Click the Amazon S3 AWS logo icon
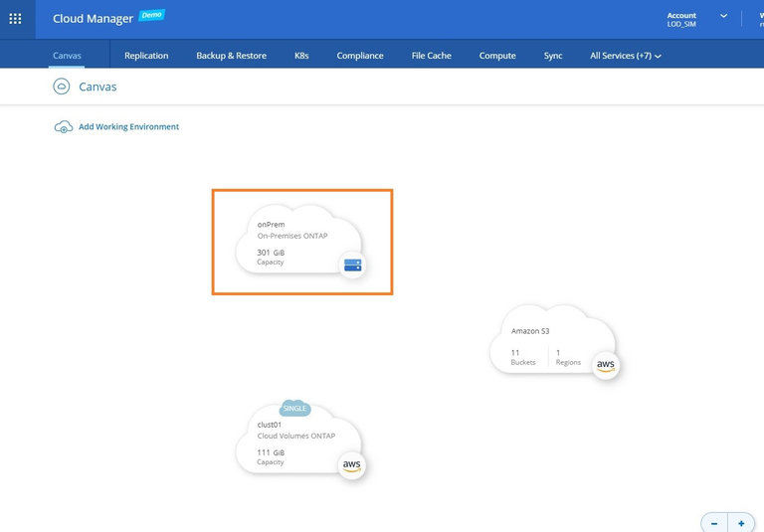Image resolution: width=764 pixels, height=532 pixels. pyautogui.click(x=605, y=365)
